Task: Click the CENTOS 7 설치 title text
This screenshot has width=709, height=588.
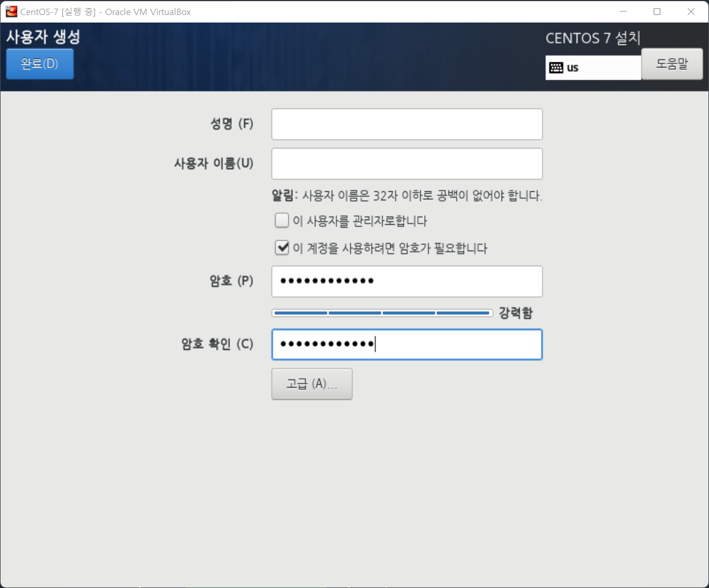Action: (593, 38)
